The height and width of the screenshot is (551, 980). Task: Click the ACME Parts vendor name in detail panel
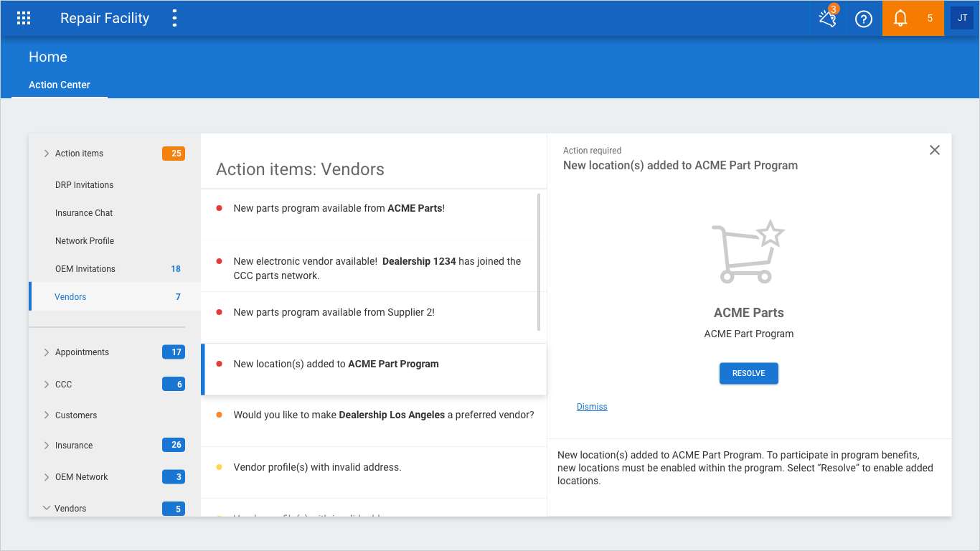coord(748,313)
